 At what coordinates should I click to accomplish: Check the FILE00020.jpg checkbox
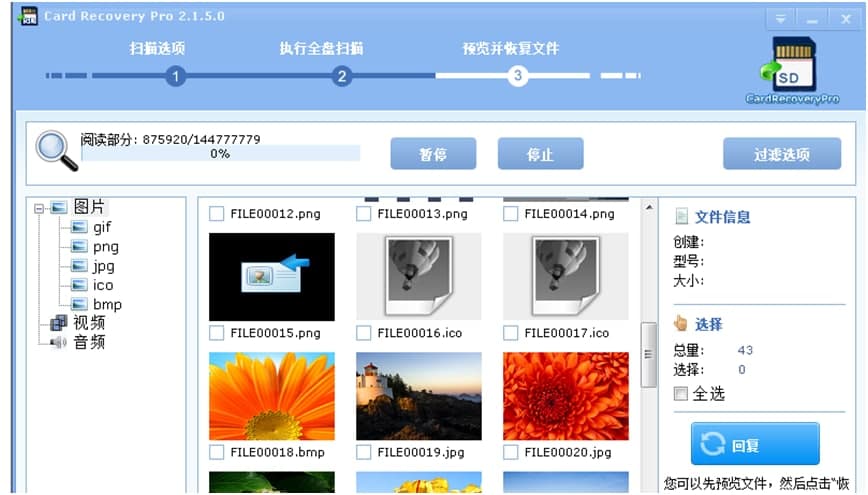click(510, 452)
